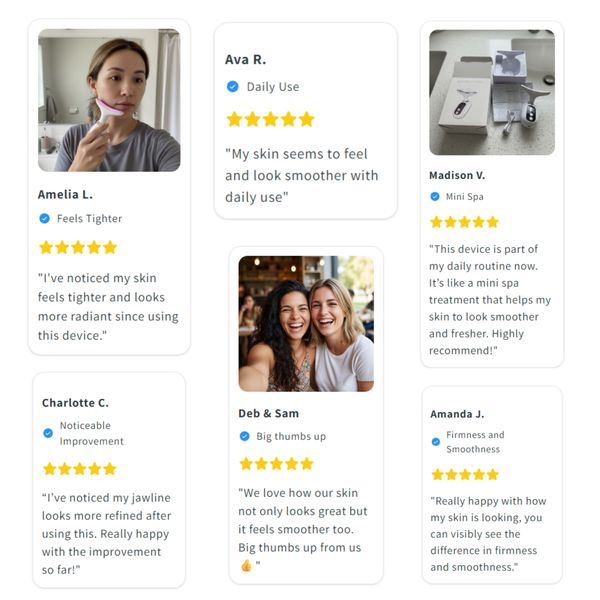The image size is (600, 600).
Task: Click the verified badge beside Mini Spa
Action: point(435,197)
